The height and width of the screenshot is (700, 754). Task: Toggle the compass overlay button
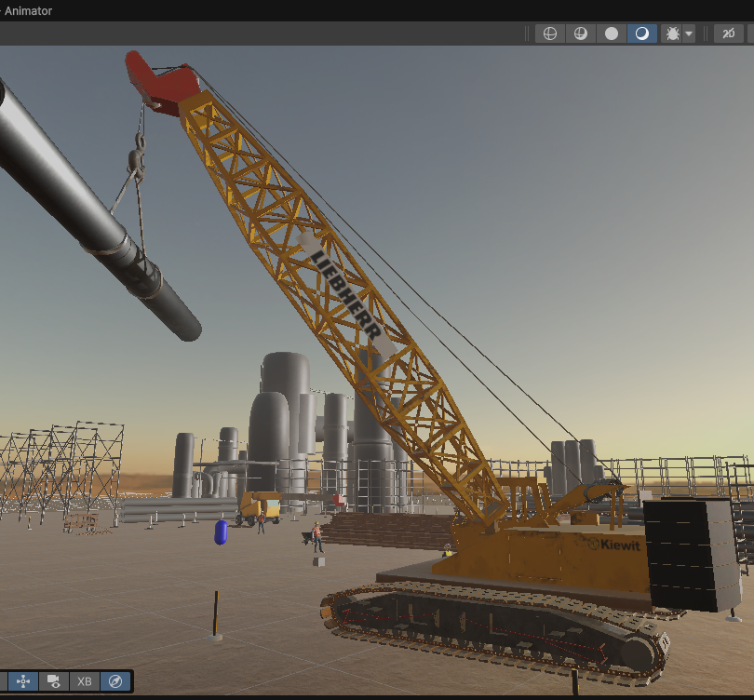115,681
